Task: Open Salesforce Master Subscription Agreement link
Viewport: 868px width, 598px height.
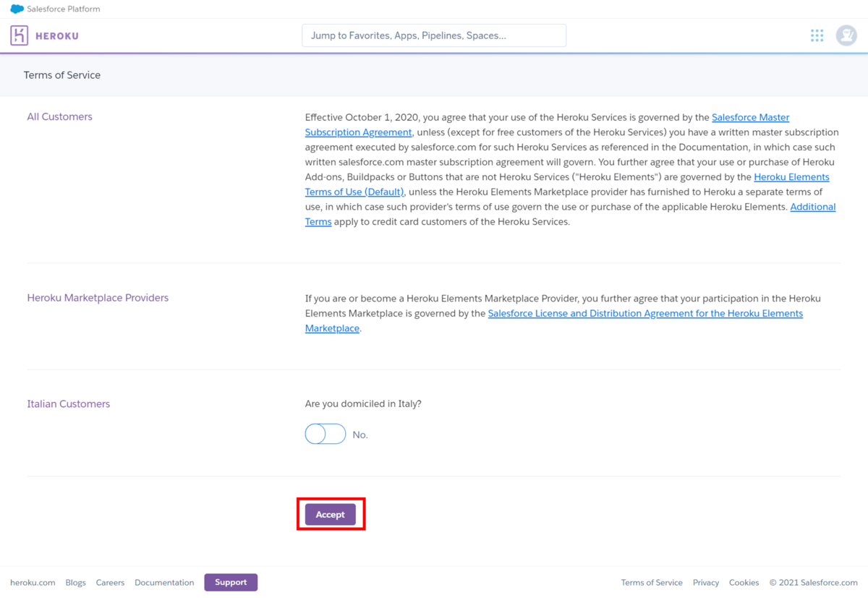Action: (x=547, y=124)
